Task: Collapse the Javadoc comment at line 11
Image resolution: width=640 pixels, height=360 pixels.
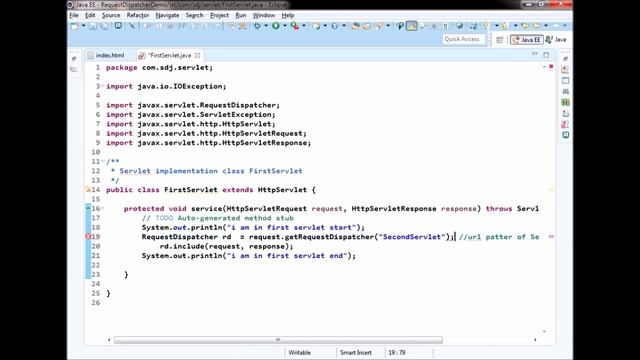Action: pos(102,161)
